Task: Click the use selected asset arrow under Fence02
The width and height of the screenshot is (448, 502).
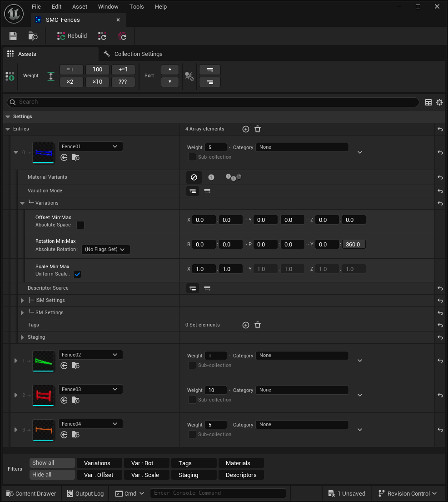Action: point(64,366)
